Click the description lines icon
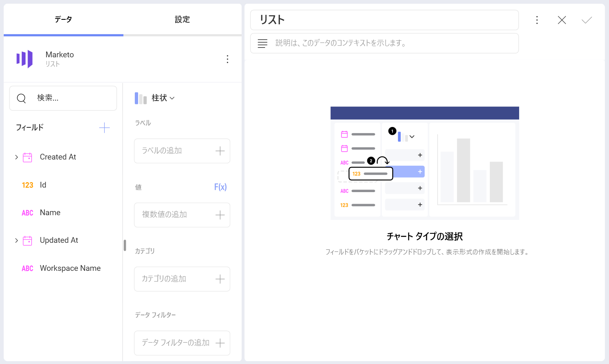This screenshot has width=609, height=364. coord(262,43)
